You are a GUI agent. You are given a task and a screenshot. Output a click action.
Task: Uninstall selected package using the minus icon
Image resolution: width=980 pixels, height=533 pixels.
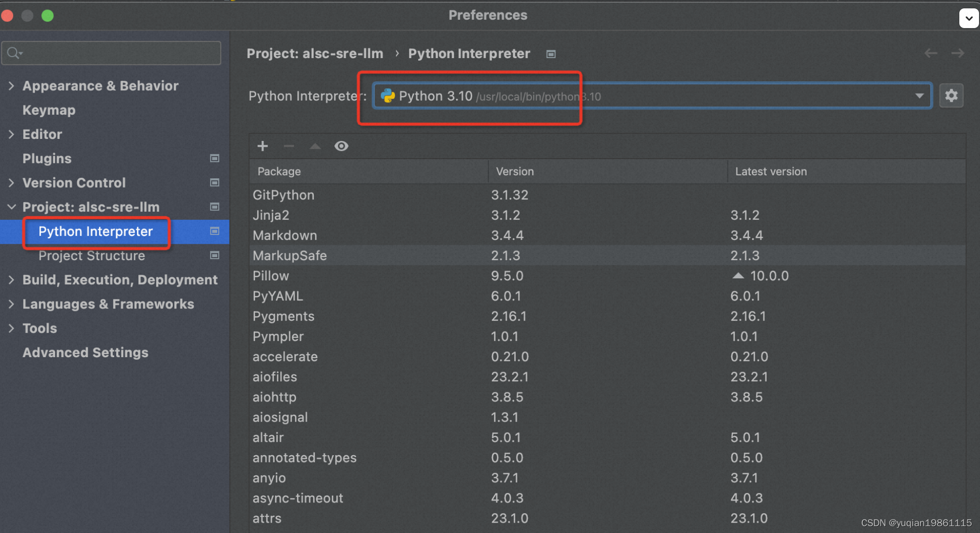point(289,146)
